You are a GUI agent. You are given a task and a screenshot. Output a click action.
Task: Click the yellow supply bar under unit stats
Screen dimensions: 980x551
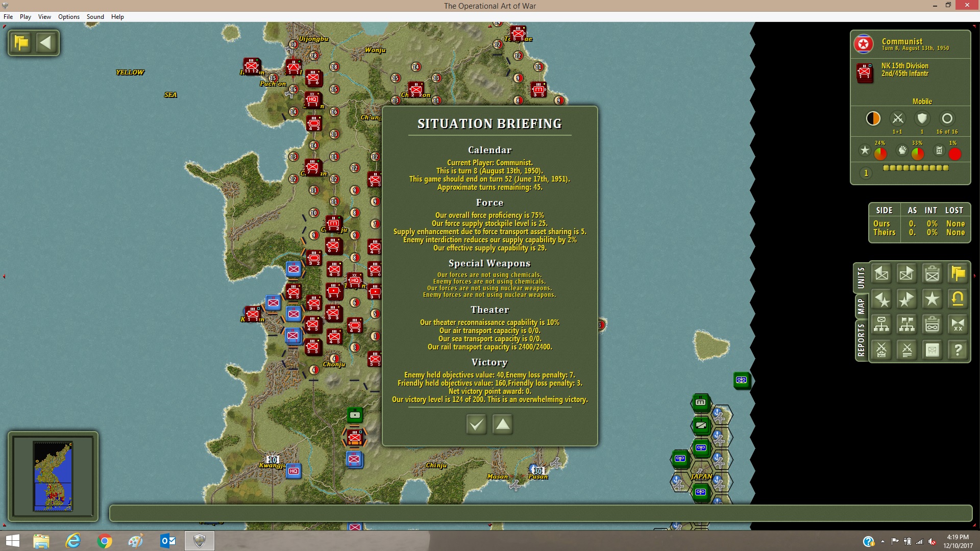click(x=916, y=168)
